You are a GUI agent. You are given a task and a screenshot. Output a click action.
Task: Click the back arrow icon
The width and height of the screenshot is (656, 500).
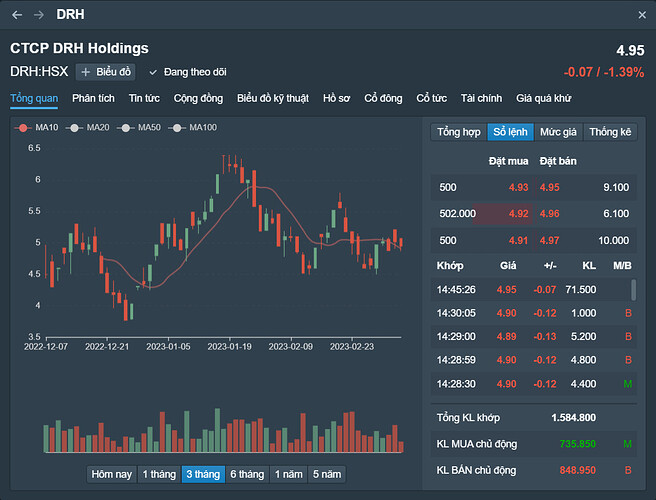17,15
